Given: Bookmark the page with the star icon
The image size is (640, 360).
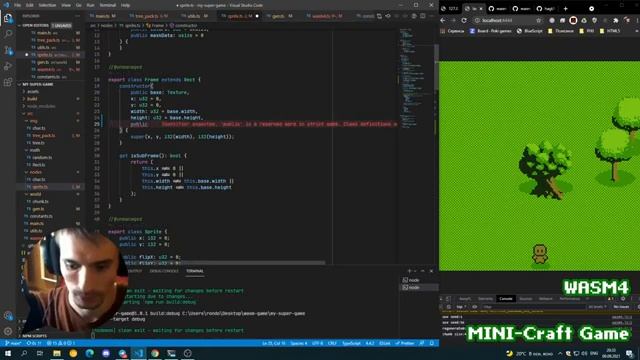Looking at the screenshot, I should (x=538, y=20).
